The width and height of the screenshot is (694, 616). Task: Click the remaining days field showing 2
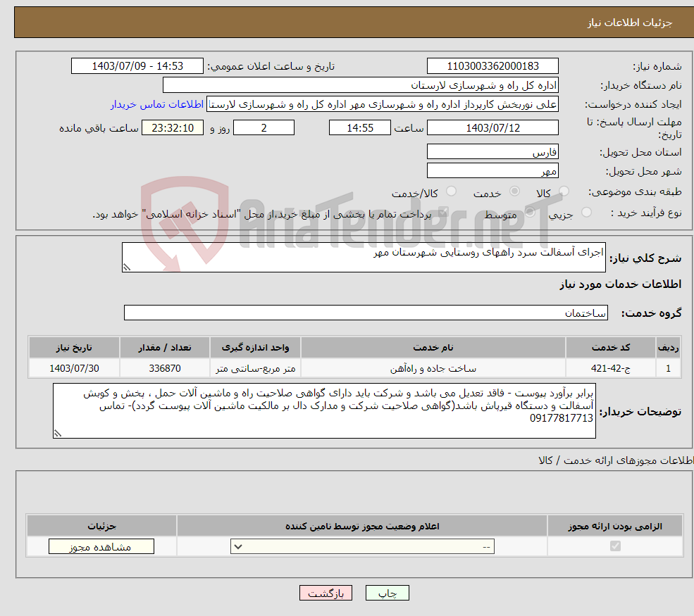[x=264, y=128]
